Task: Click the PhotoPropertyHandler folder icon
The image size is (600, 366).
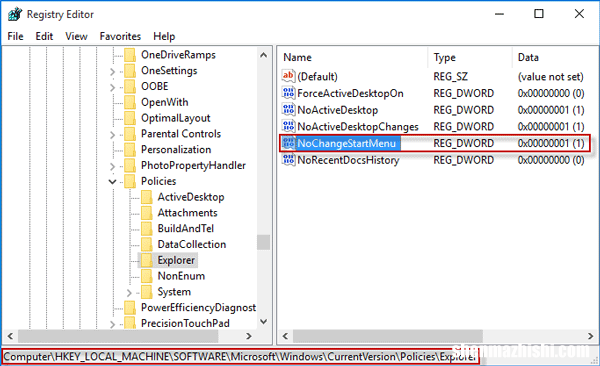Action: pyautogui.click(x=130, y=165)
